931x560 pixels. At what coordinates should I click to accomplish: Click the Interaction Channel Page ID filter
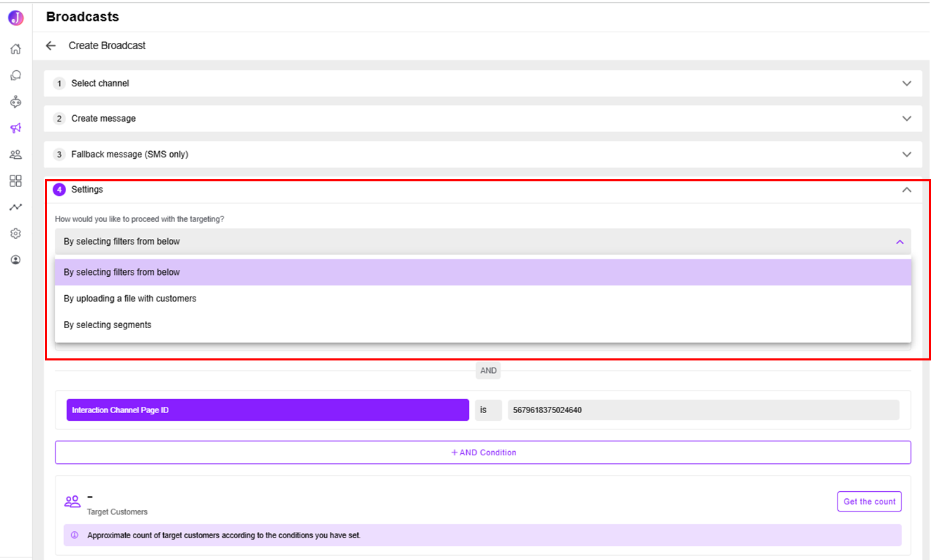(268, 410)
